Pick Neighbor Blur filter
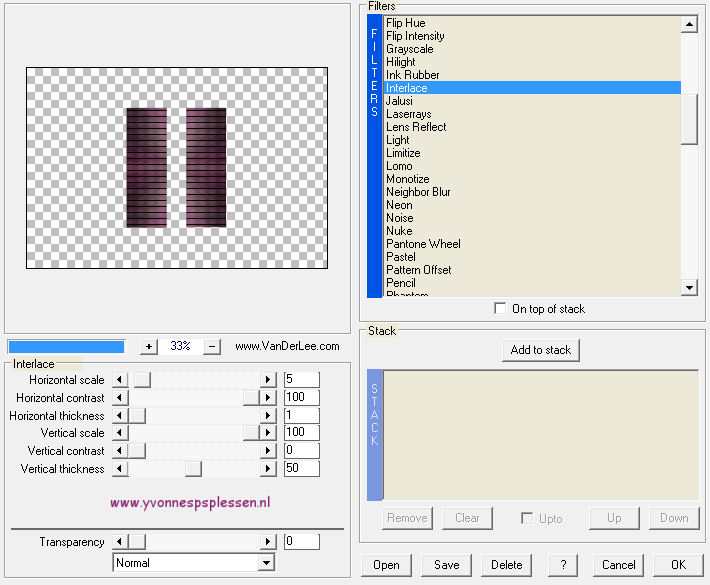710x585 pixels. click(532, 192)
